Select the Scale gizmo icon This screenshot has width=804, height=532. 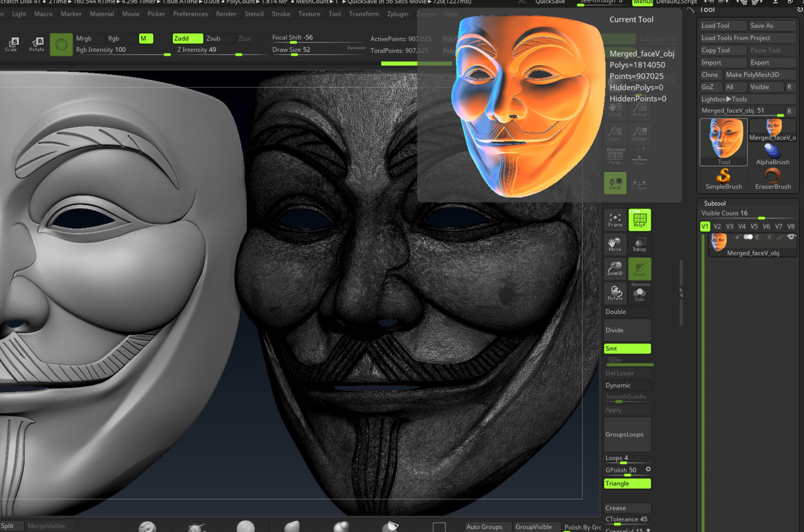pos(11,44)
